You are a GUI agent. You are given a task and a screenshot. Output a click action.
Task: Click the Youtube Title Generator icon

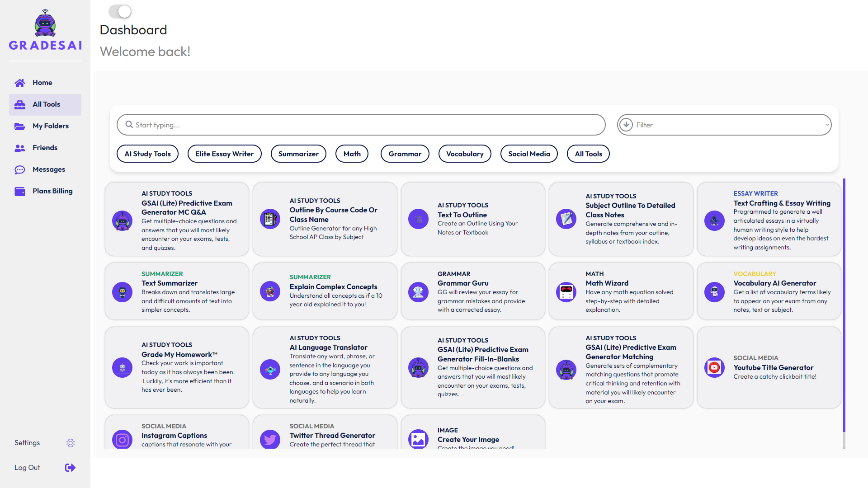point(714,367)
